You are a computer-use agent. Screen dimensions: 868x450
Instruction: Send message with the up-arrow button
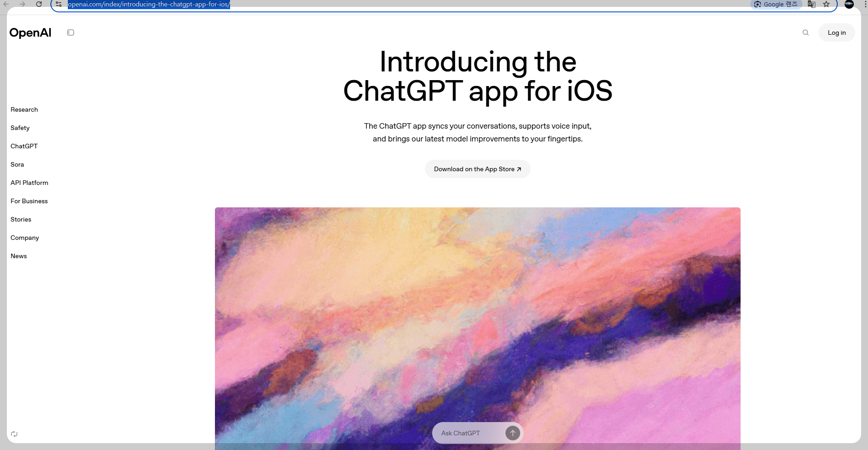[x=513, y=433]
